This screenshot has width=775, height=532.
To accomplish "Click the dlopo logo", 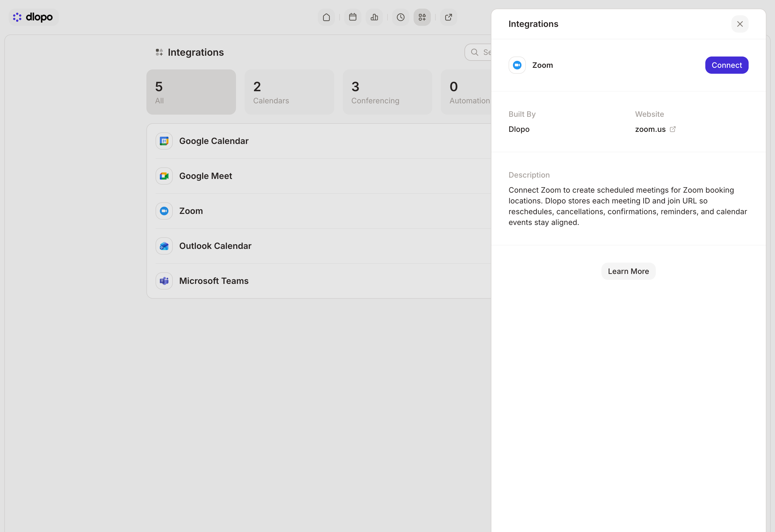I will (33, 17).
